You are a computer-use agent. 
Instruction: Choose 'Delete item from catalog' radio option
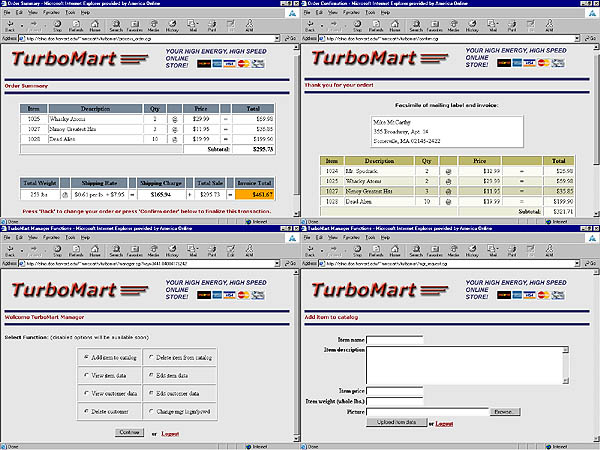click(150, 357)
